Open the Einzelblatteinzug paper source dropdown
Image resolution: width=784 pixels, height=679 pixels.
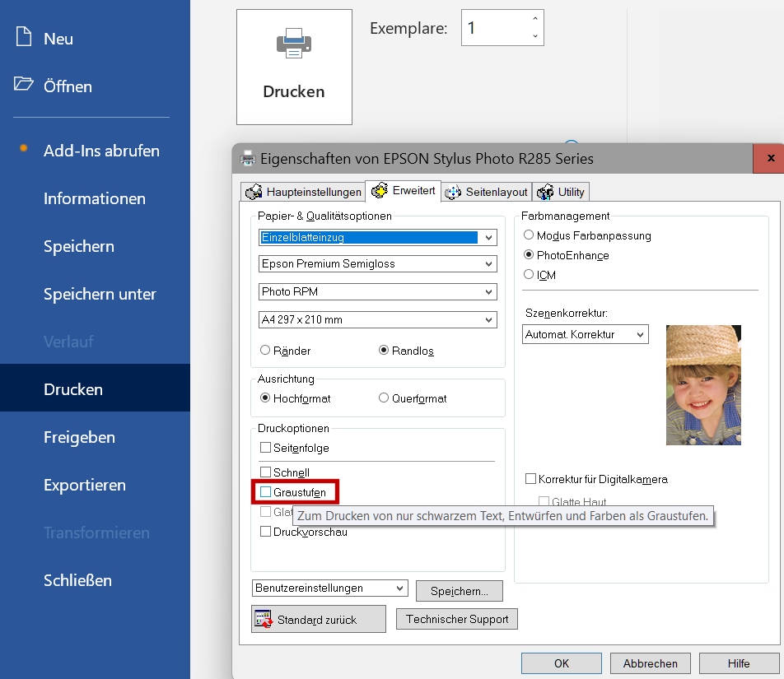pyautogui.click(x=378, y=237)
